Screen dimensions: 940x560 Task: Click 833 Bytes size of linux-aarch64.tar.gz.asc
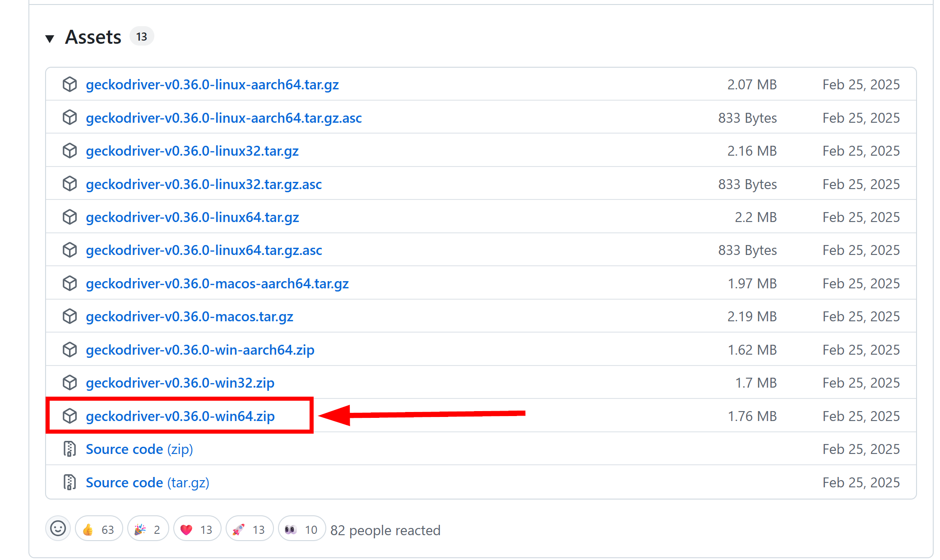[747, 118]
